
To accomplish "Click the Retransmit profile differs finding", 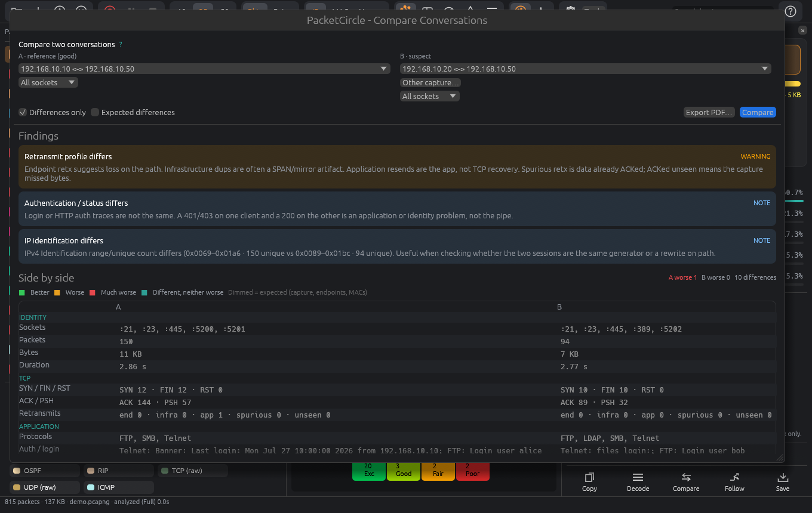I will (x=397, y=167).
